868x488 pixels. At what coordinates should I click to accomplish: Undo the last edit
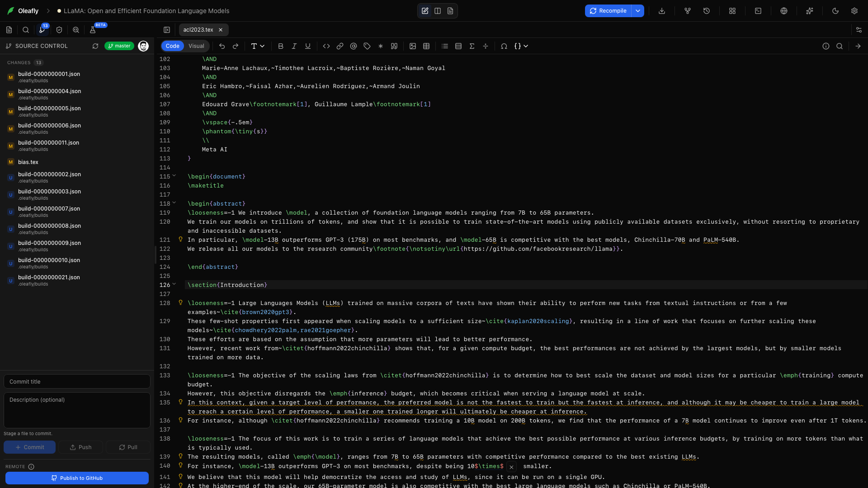point(222,46)
